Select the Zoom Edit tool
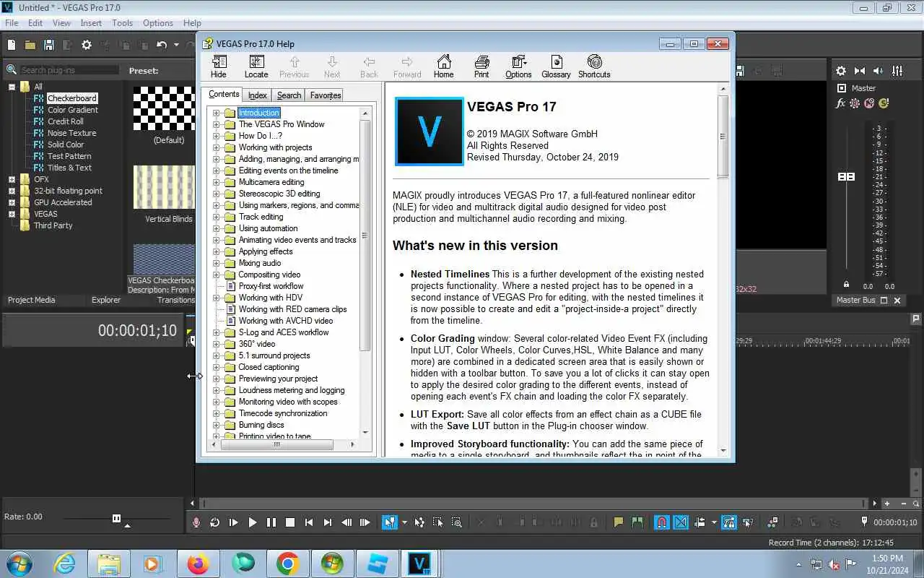The image size is (924, 578). tap(456, 522)
